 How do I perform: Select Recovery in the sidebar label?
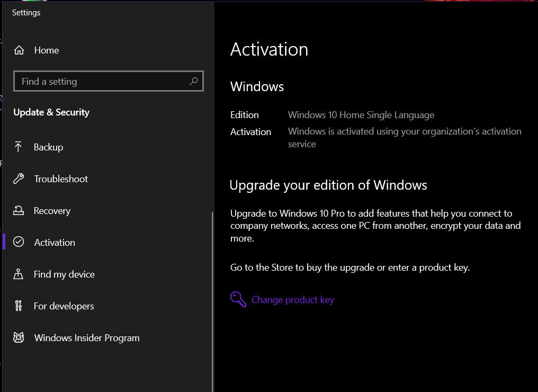tap(52, 211)
